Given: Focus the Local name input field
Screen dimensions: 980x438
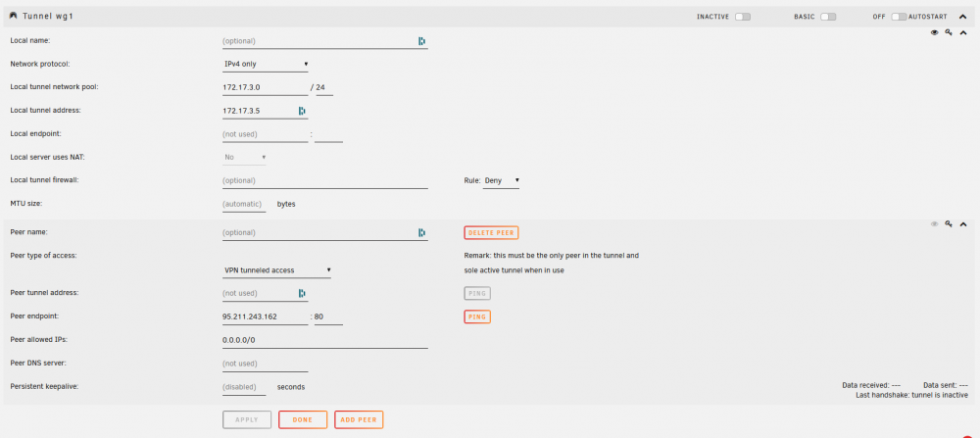Looking at the screenshot, I should coord(325,40).
